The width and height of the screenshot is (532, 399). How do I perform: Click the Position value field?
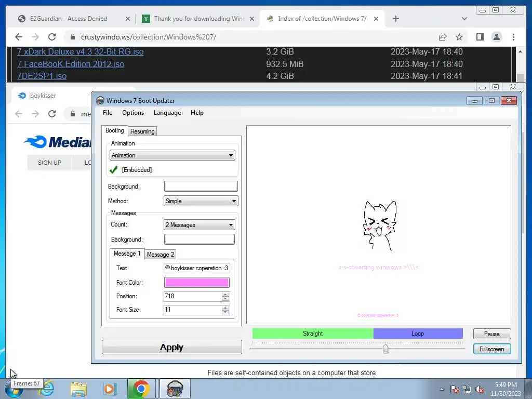click(x=192, y=296)
